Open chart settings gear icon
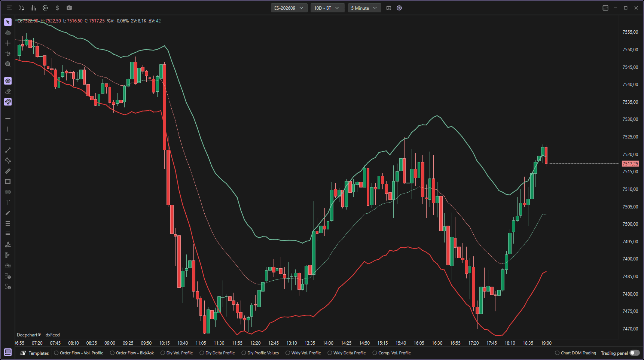This screenshot has height=360, width=644. [x=45, y=8]
